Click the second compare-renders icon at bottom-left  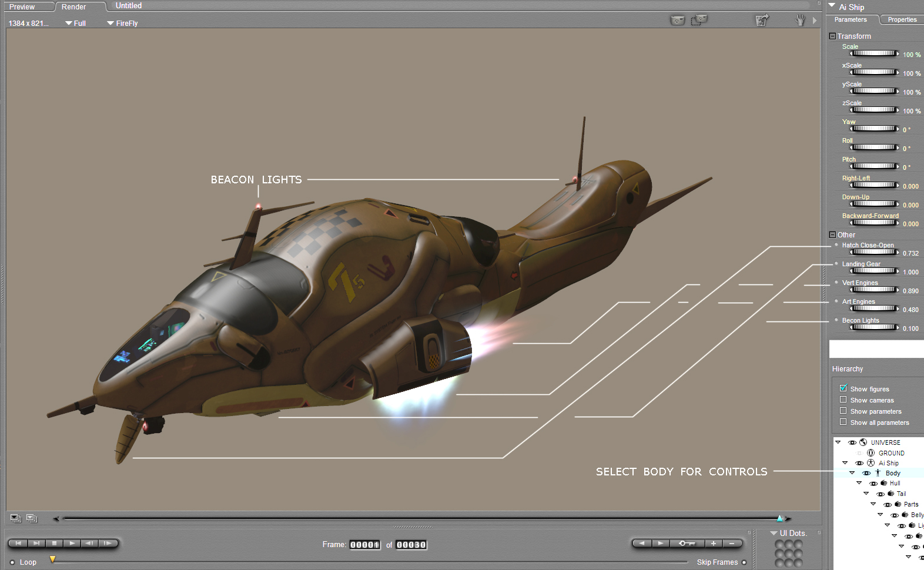click(x=32, y=518)
